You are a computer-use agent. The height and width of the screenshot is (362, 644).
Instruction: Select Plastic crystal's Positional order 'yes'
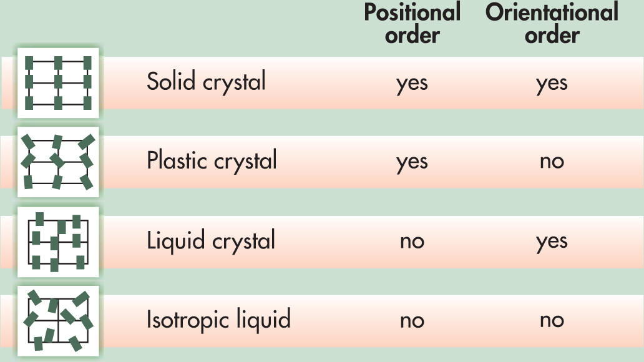412,163
